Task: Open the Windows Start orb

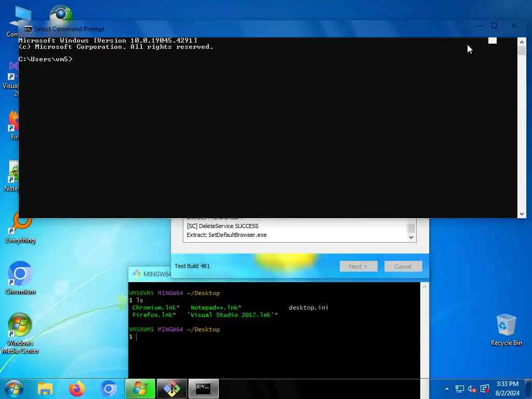Action: (x=14, y=389)
